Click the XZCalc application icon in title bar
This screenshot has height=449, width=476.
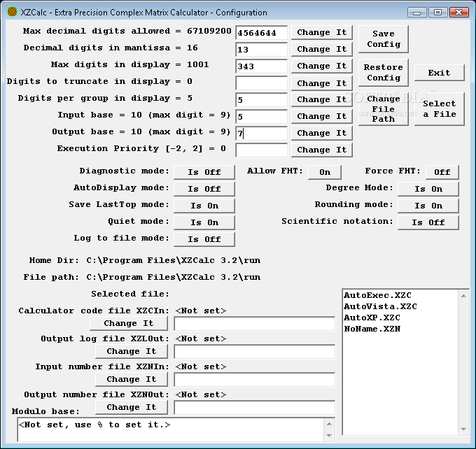pos(12,12)
